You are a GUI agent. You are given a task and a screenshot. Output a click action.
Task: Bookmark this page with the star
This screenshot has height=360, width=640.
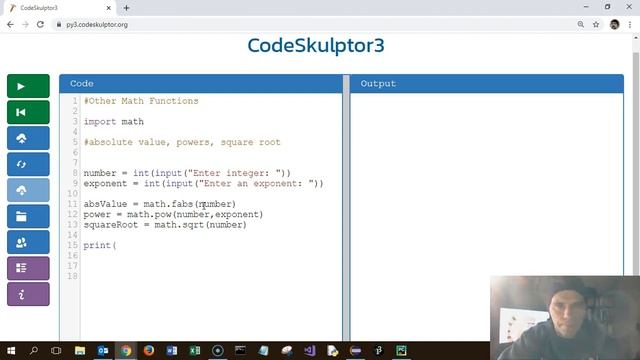[x=596, y=24]
